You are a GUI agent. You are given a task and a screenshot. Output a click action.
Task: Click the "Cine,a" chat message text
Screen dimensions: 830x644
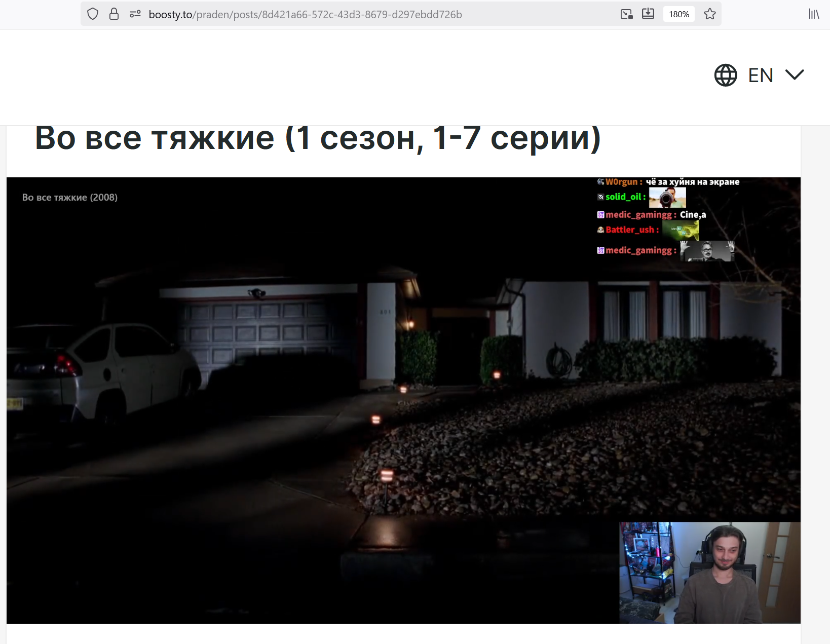tap(693, 215)
